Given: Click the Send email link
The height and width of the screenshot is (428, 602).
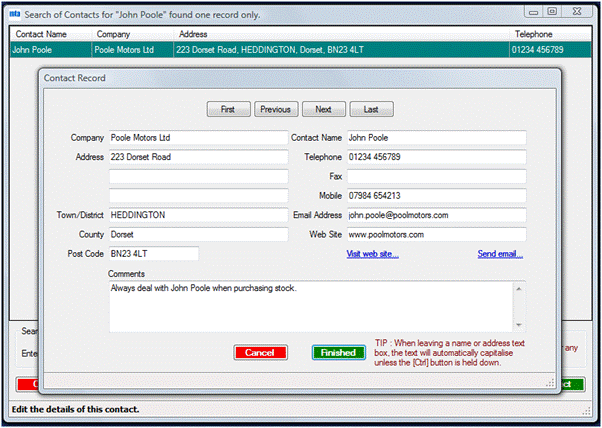Looking at the screenshot, I should 500,254.
